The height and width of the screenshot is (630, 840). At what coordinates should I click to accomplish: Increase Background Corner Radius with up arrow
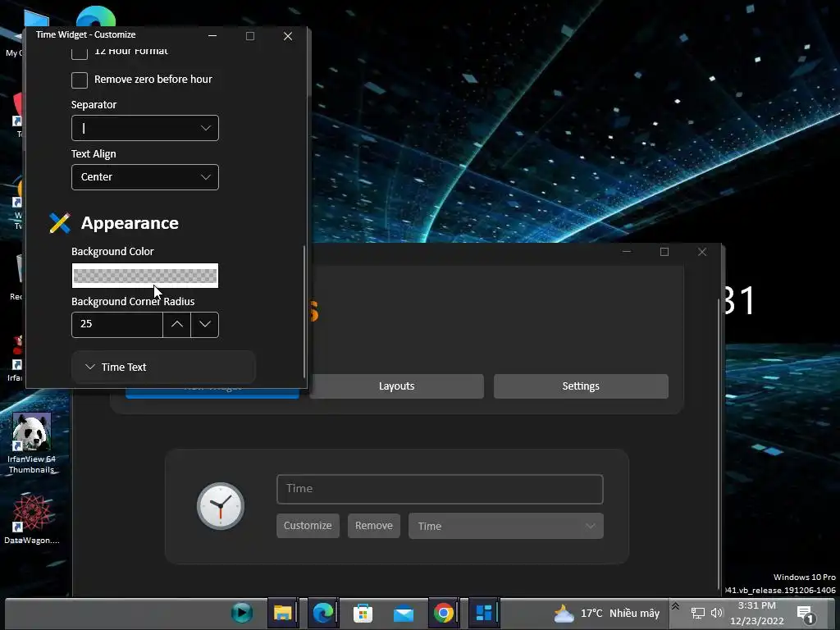pos(177,324)
